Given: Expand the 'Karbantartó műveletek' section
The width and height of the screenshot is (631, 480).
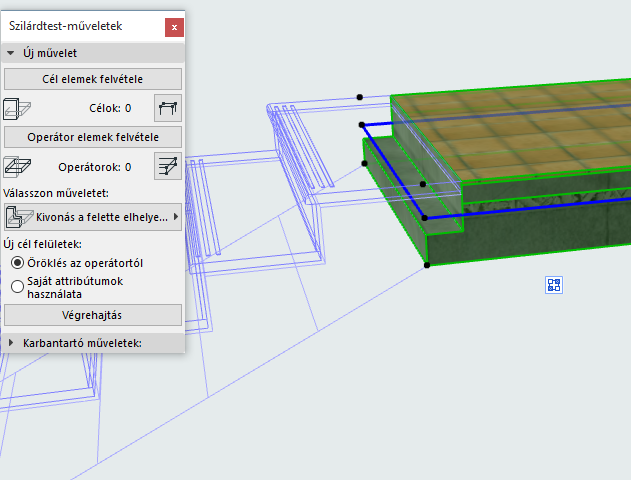Looking at the screenshot, I should click(11, 343).
